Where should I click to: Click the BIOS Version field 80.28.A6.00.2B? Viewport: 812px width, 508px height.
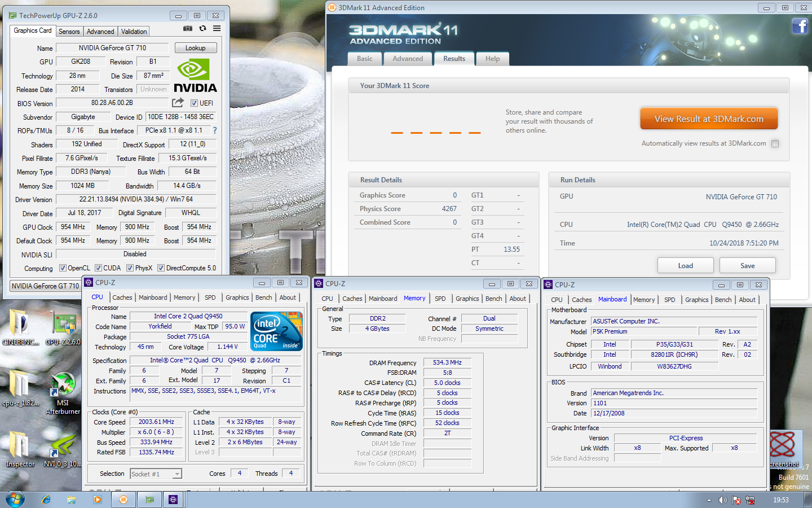click(112, 103)
